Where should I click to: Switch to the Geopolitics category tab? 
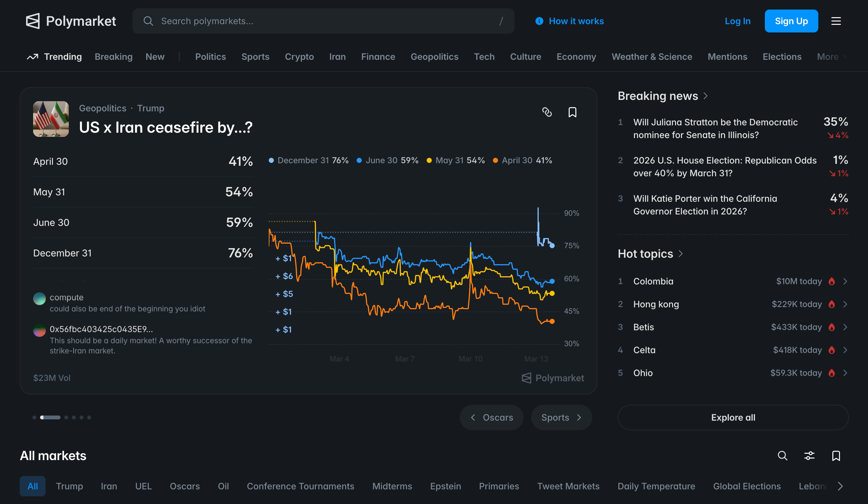click(x=434, y=57)
